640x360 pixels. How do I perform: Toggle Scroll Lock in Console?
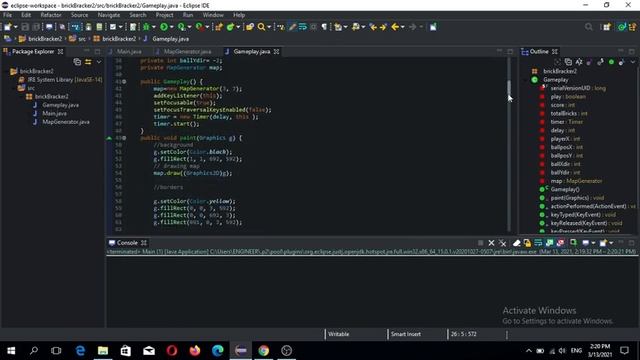[x=527, y=243]
